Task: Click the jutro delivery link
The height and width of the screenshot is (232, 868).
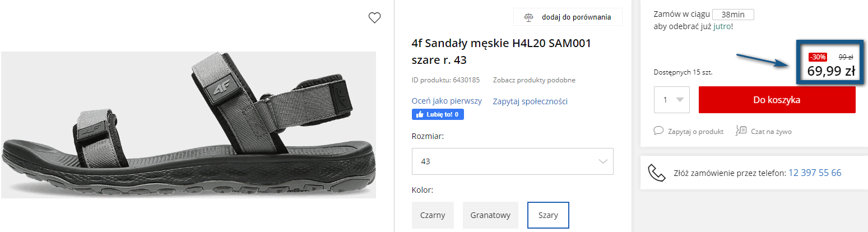Action: point(722,26)
